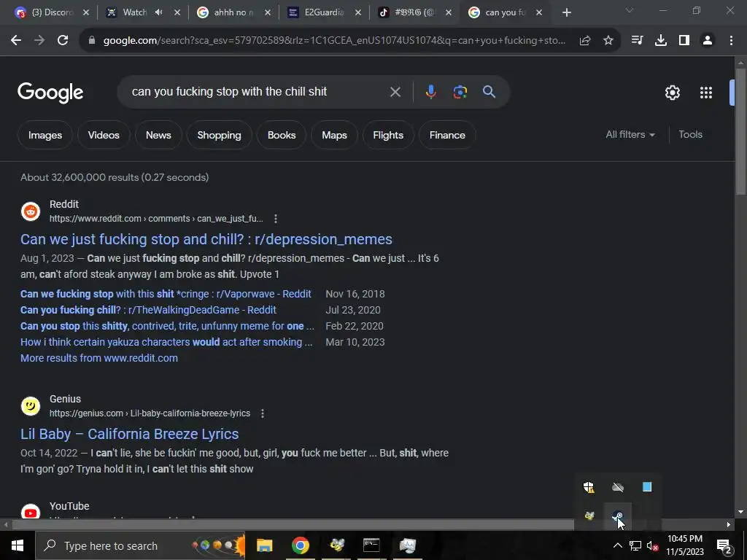This screenshot has width=747, height=560.
Task: Open Google quick settings gear
Action: click(672, 93)
